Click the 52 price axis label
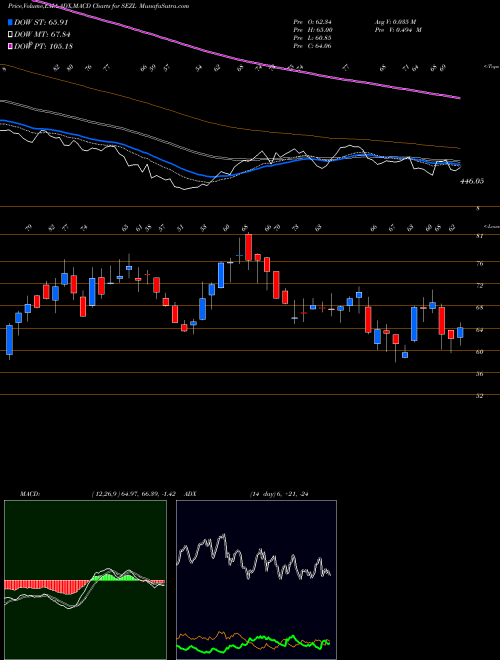The width and height of the screenshot is (500, 660). tap(479, 396)
